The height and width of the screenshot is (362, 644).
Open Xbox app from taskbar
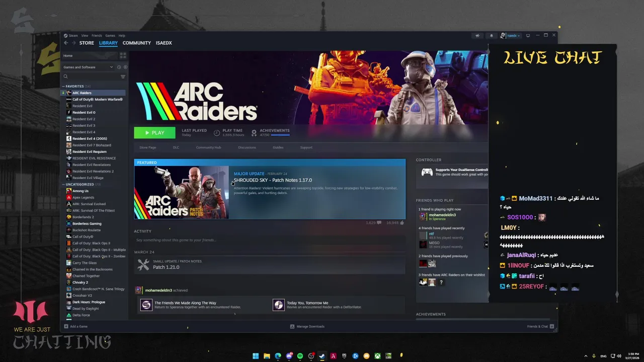[x=377, y=356]
